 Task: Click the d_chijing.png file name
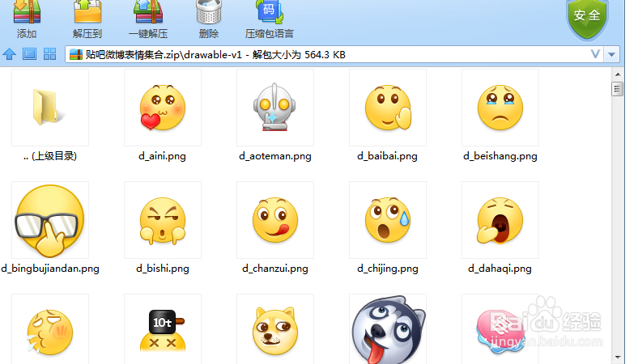[x=388, y=269]
